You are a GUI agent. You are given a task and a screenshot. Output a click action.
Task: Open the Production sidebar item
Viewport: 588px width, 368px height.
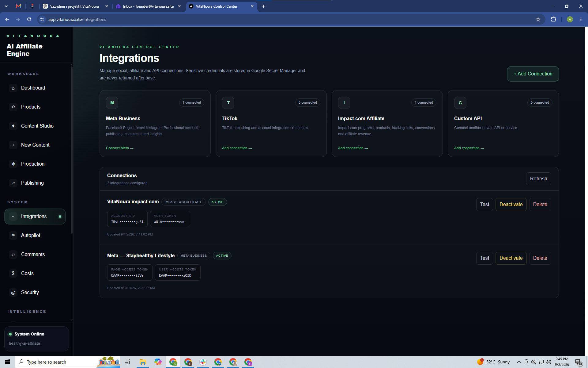coord(35,164)
